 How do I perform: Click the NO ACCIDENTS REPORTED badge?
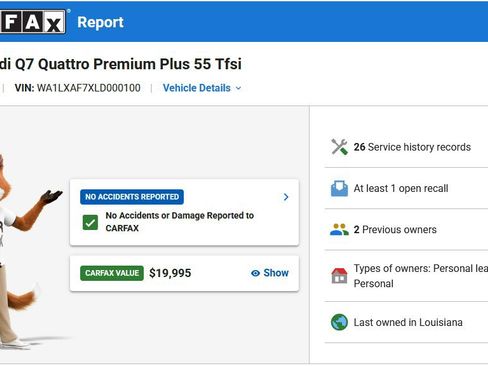(x=132, y=197)
